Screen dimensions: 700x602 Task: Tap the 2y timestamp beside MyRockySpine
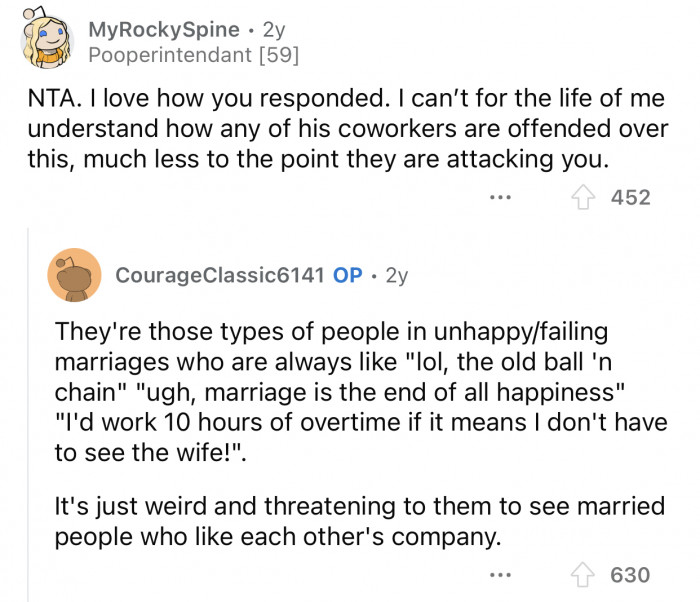tap(274, 30)
